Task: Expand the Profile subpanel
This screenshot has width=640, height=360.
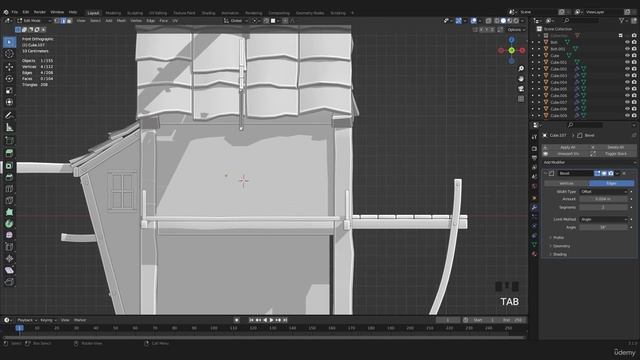Action: point(558,238)
